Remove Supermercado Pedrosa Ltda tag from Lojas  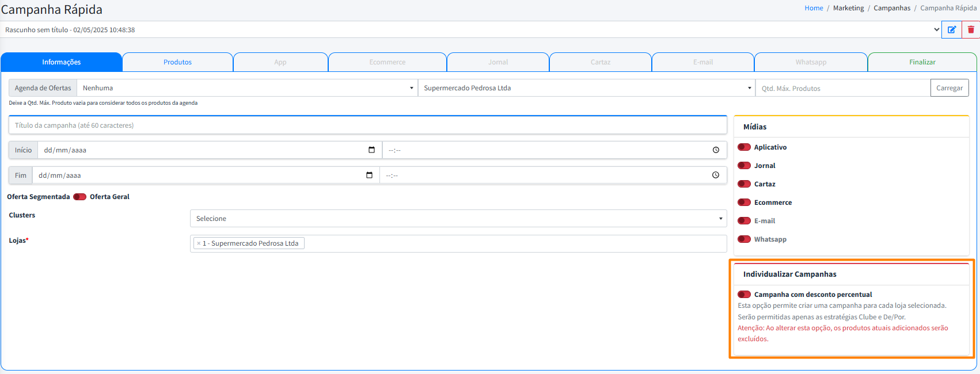(199, 244)
